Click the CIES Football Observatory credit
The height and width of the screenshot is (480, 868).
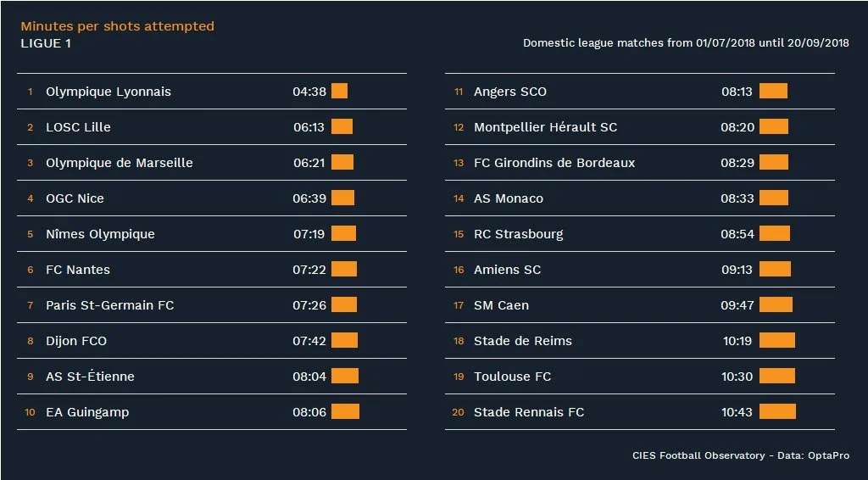pyautogui.click(x=740, y=456)
